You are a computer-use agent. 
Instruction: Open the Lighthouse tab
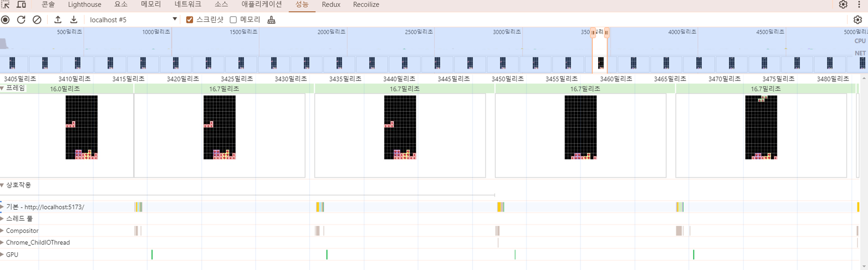point(85,4)
